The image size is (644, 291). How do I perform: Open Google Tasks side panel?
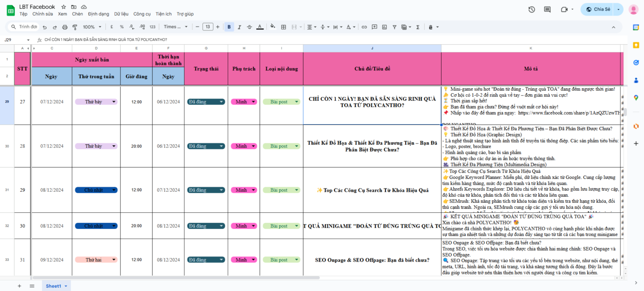(636, 63)
